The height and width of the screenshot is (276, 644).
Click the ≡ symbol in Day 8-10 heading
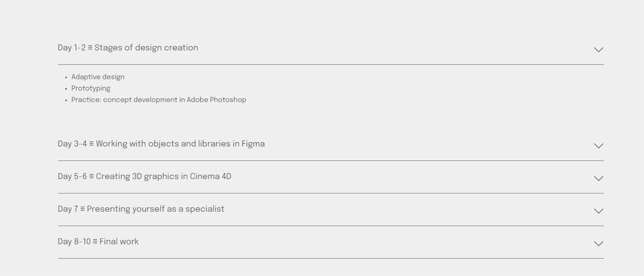point(95,242)
